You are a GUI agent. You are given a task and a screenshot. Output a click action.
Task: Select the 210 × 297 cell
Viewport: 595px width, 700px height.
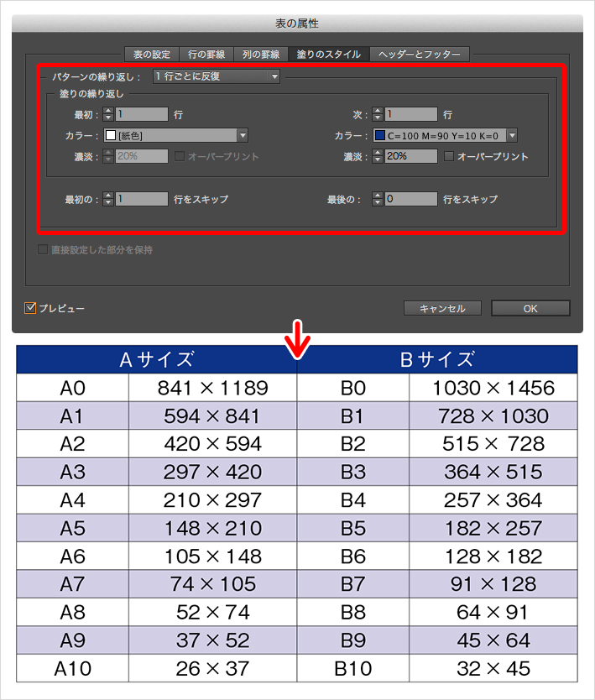pyautogui.click(x=212, y=500)
